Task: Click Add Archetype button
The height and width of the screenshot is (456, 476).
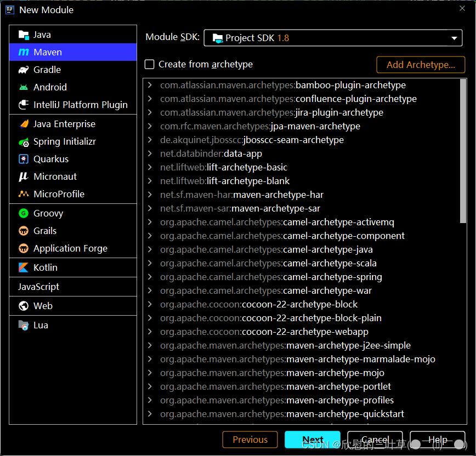Action: pyautogui.click(x=421, y=65)
